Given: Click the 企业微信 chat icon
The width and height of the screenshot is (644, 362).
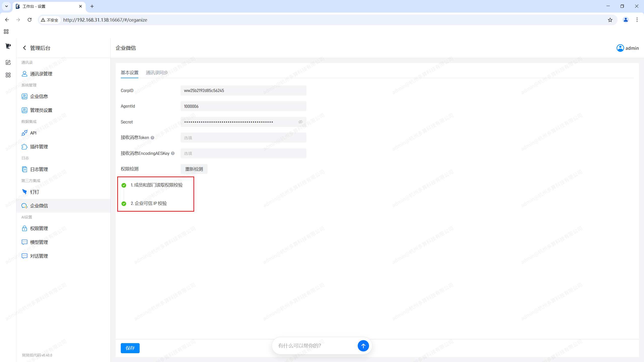Looking at the screenshot, I should point(24,206).
